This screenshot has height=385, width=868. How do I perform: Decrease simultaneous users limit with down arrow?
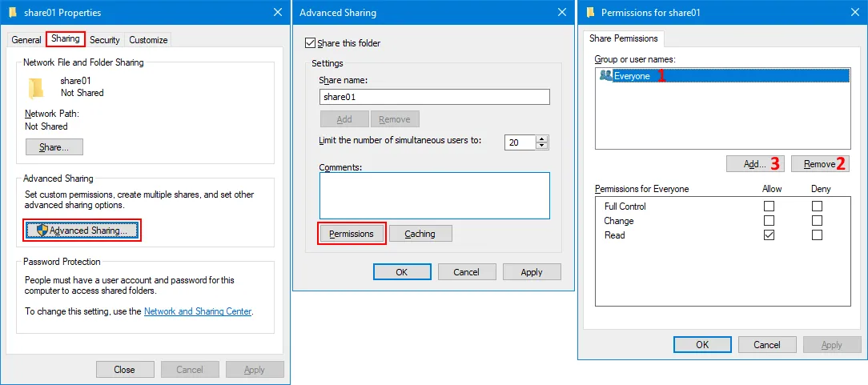[542, 146]
